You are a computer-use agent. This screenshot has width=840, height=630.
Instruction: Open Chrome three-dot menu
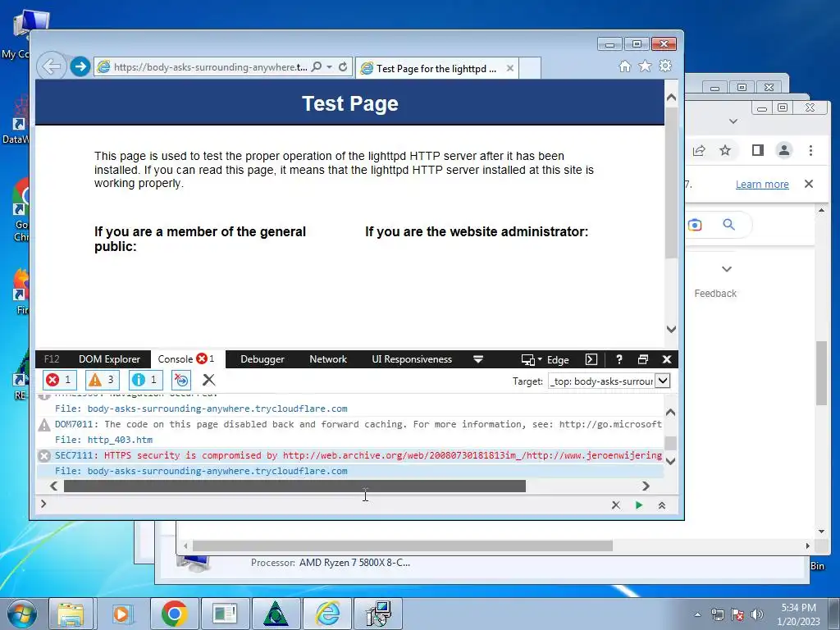click(x=810, y=151)
